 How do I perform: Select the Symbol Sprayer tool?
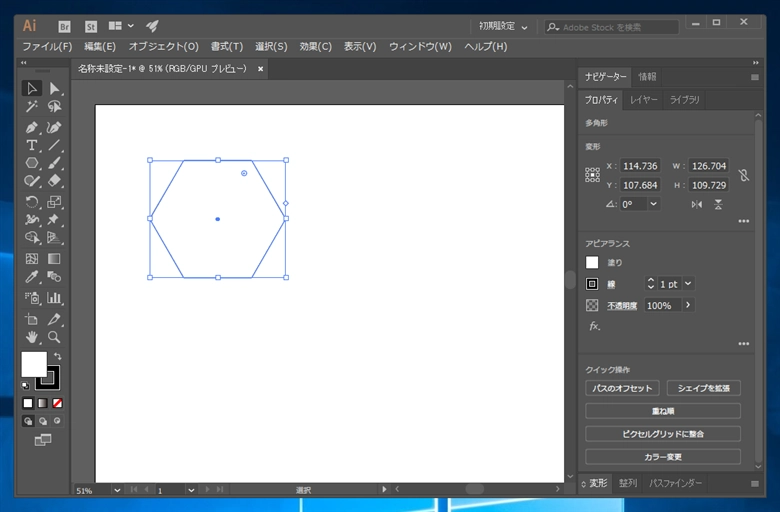click(x=32, y=298)
